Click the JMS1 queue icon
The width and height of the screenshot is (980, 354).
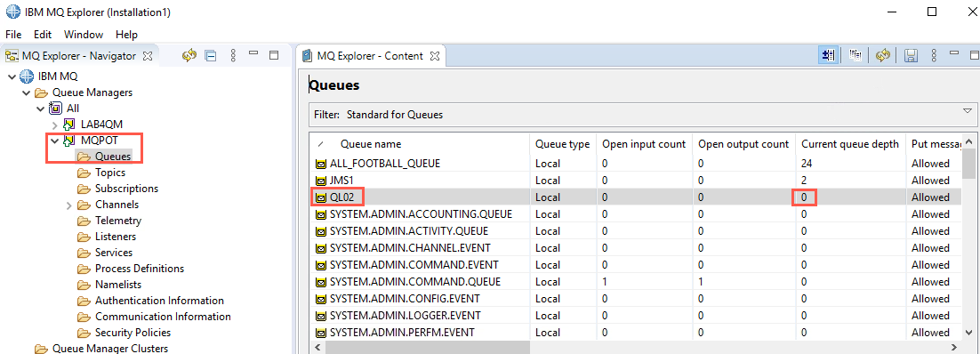point(321,181)
